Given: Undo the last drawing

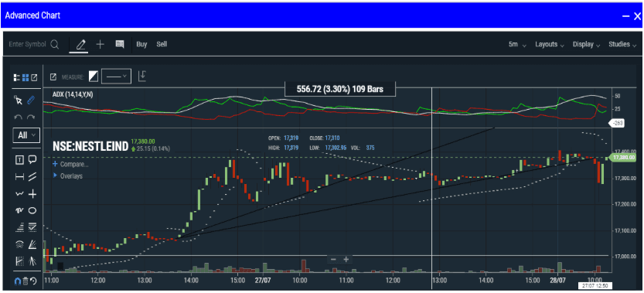Looking at the screenshot, I should point(18,117).
